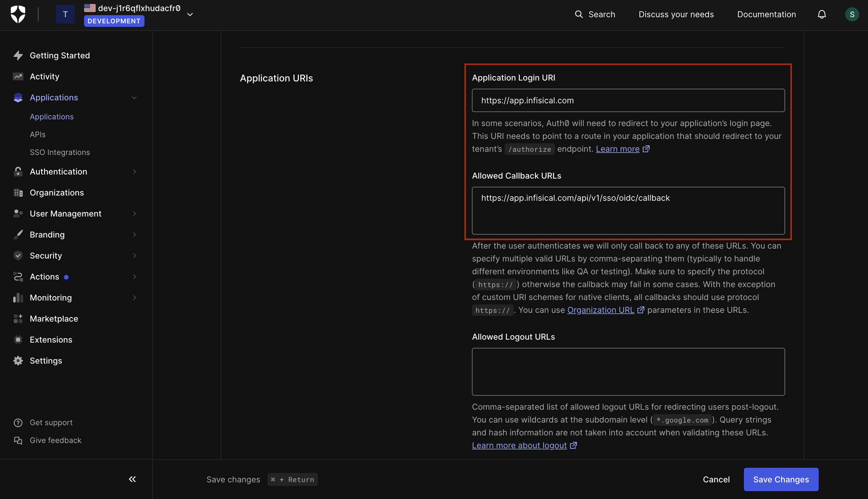Click the Getting Started lightning icon

(18, 55)
